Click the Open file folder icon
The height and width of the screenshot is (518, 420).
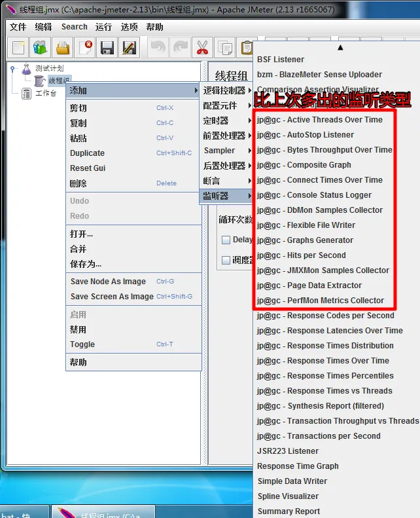coord(63,48)
